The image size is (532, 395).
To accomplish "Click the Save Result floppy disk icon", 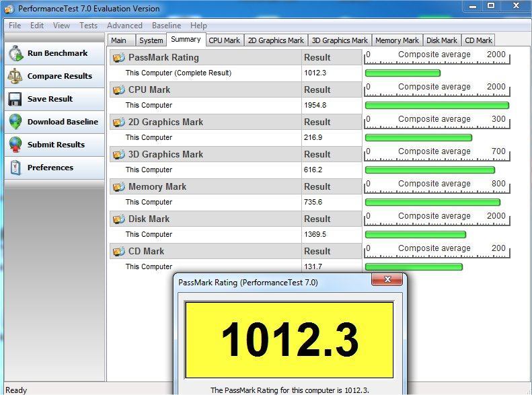I will 15,99.
